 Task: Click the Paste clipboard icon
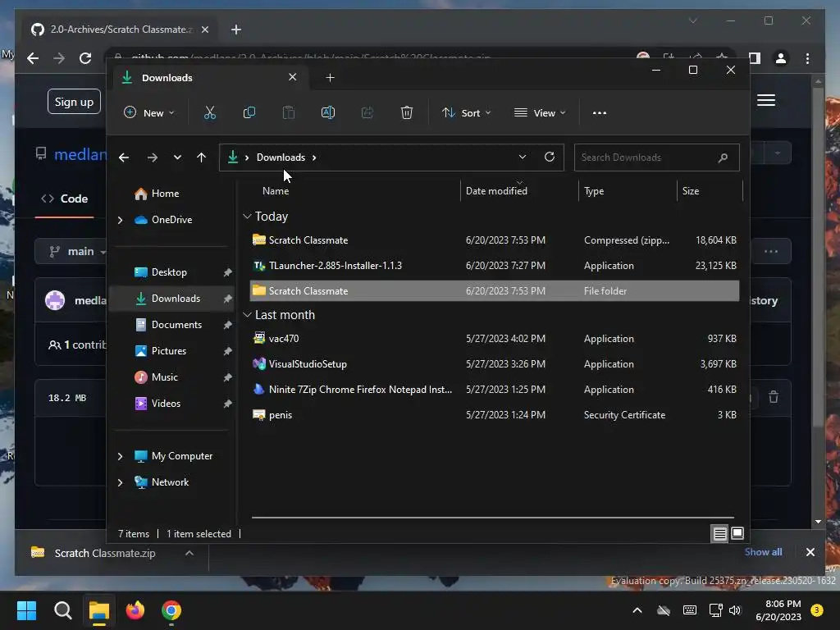pos(289,112)
